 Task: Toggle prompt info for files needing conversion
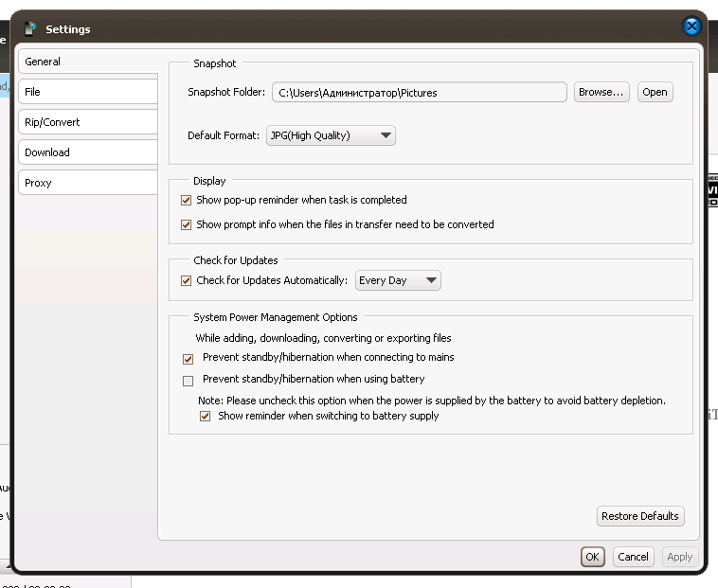coord(186,225)
